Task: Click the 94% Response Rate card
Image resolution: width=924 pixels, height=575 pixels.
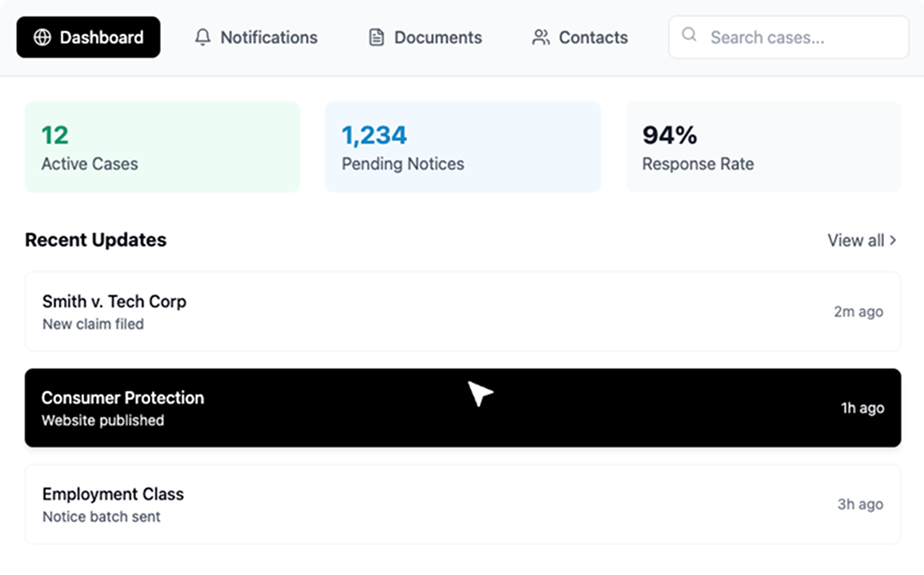Action: pyautogui.click(x=763, y=147)
